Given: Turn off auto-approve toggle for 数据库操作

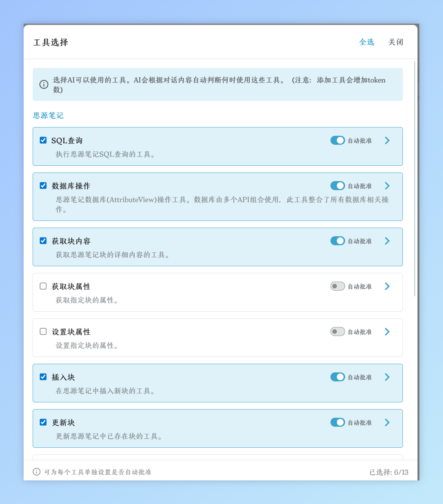Looking at the screenshot, I should (x=338, y=186).
